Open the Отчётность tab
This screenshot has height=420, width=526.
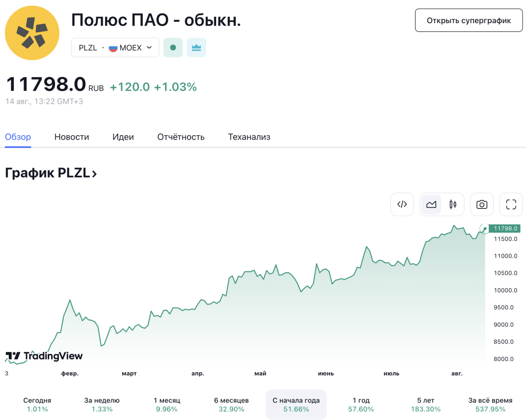tap(181, 137)
